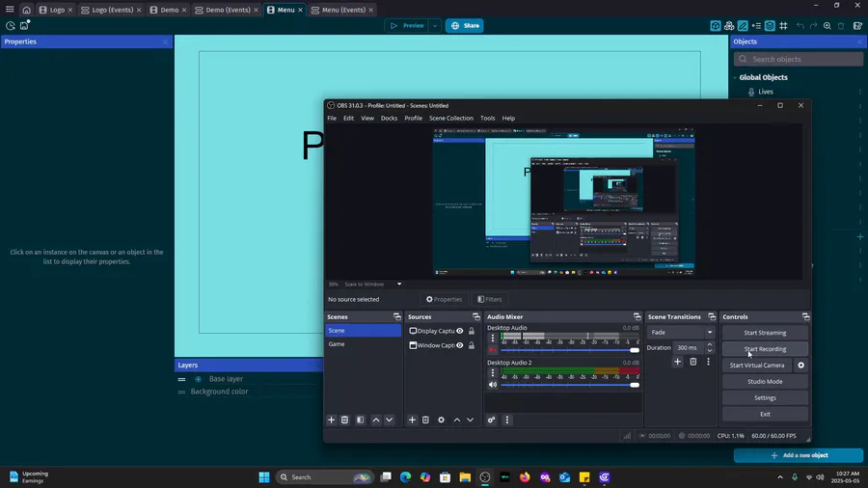Image resolution: width=868 pixels, height=488 pixels.
Task: Remove the scene transition
Action: 693,362
